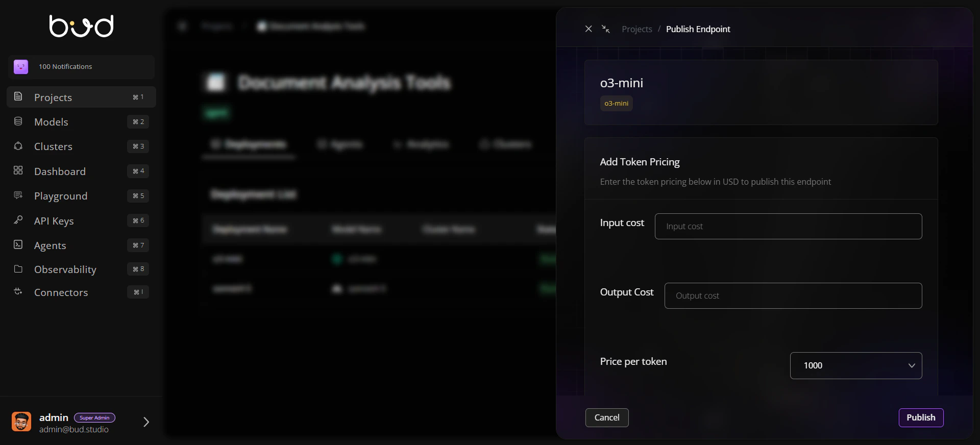Open the notifications icon

(21, 67)
